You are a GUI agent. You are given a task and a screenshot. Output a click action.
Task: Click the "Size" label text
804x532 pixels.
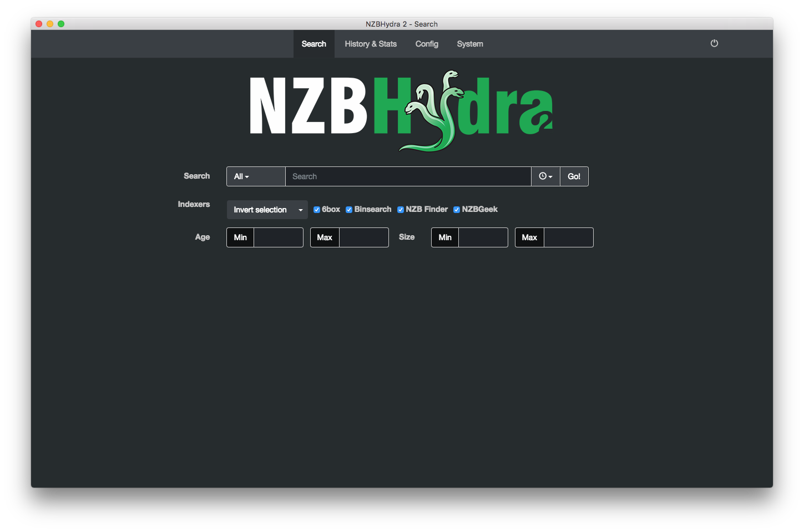tap(407, 237)
